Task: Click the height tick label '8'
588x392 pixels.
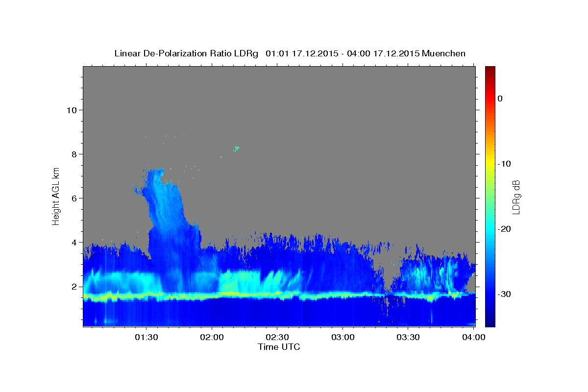Action: (x=74, y=154)
